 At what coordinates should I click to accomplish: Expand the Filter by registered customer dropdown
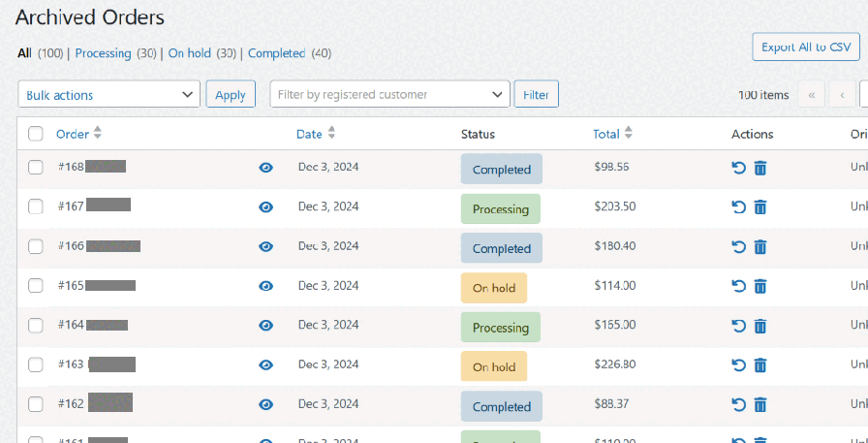[389, 94]
